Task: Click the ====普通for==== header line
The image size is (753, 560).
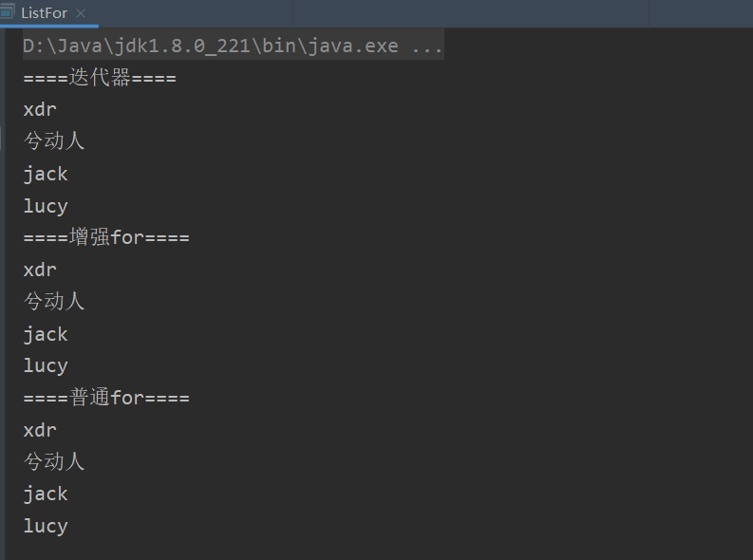Action: [x=106, y=398]
